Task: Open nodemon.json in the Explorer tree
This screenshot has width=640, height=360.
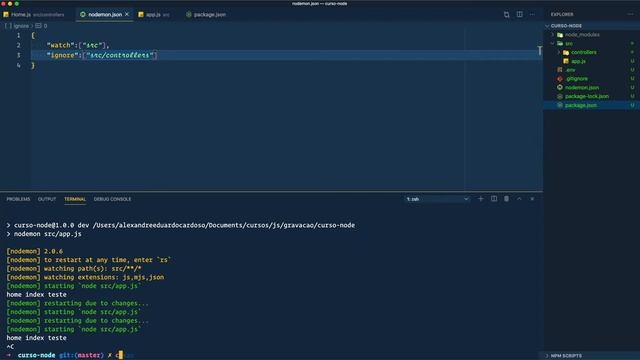Action: (582, 87)
